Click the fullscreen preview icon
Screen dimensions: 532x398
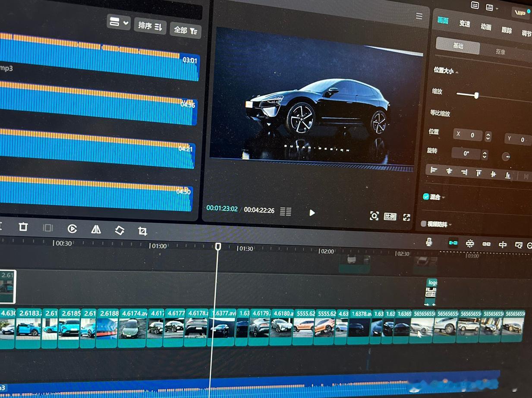[406, 217]
